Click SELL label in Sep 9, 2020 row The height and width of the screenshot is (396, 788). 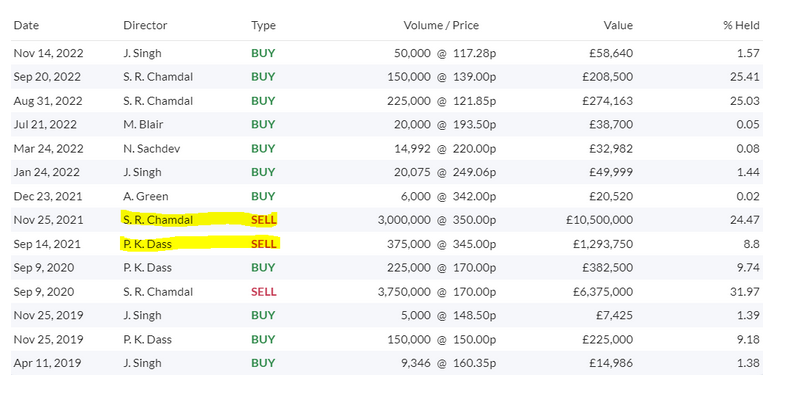pos(264,292)
